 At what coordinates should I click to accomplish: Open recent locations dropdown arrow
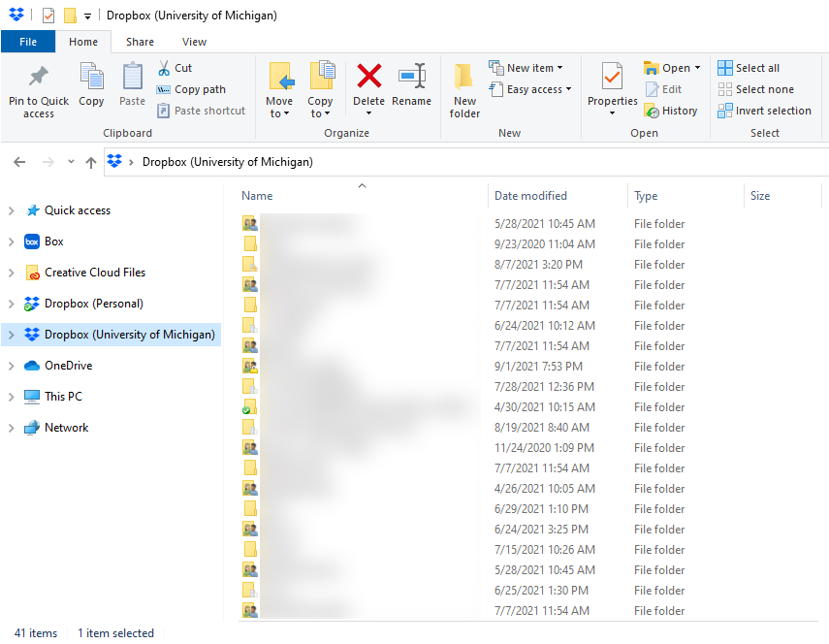[x=71, y=162]
